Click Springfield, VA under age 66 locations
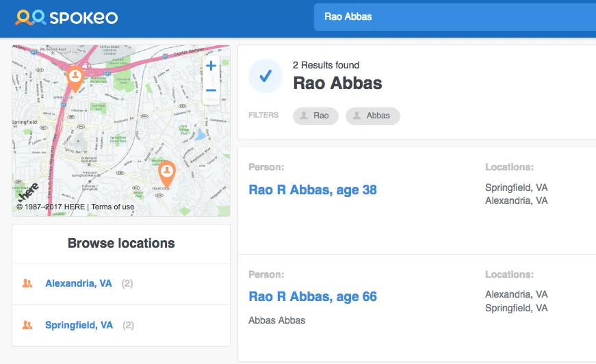The width and height of the screenshot is (596, 364). (x=516, y=308)
